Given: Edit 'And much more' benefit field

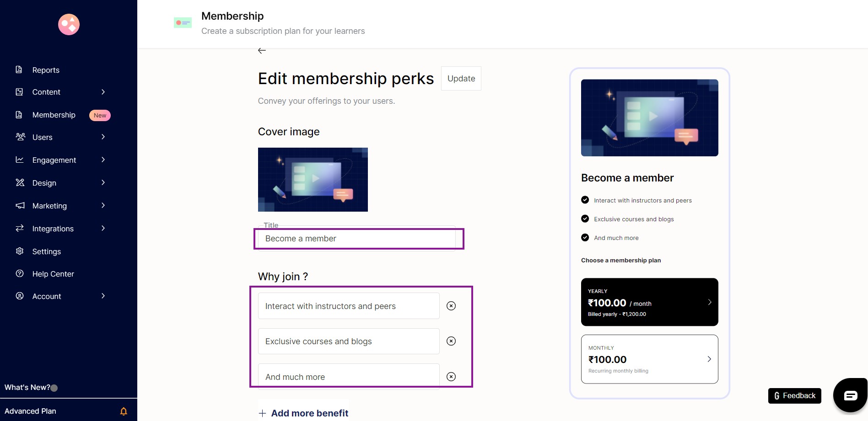Looking at the screenshot, I should tap(349, 377).
